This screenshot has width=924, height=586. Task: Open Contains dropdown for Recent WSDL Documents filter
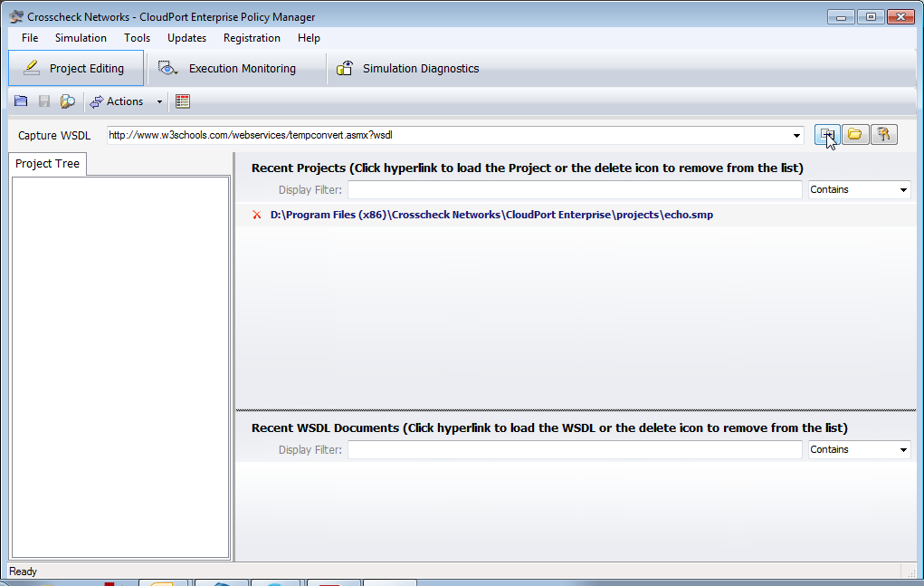pyautogui.click(x=903, y=450)
